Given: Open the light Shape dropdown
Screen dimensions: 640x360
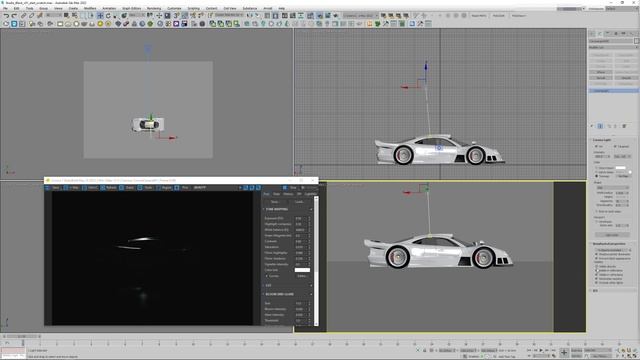Looking at the screenshot, I should click(612, 188).
